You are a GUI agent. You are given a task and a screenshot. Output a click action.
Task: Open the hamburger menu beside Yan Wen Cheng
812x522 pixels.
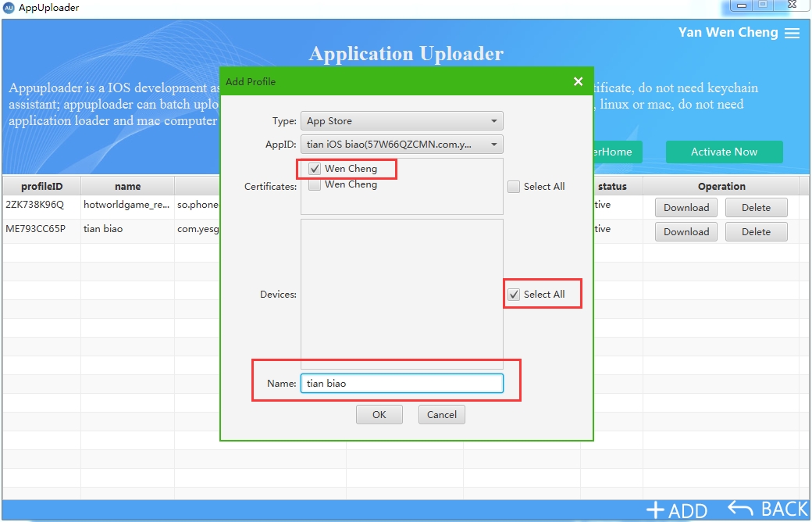[x=792, y=33]
